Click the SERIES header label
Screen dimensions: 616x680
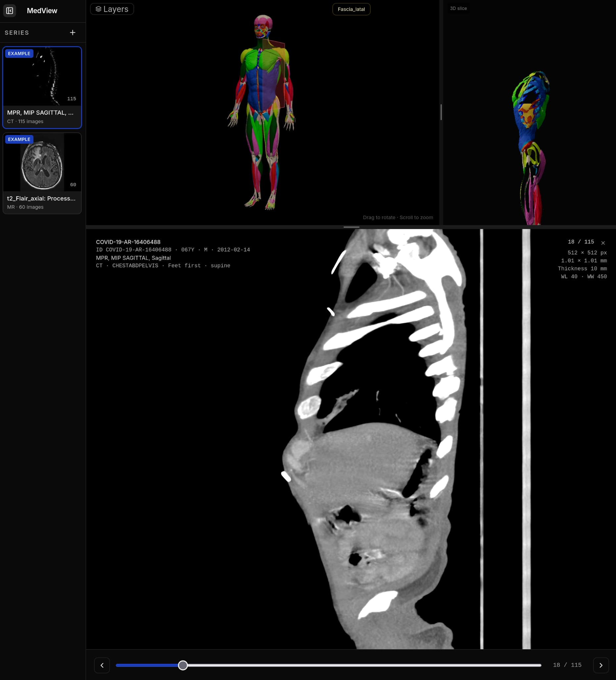[17, 33]
